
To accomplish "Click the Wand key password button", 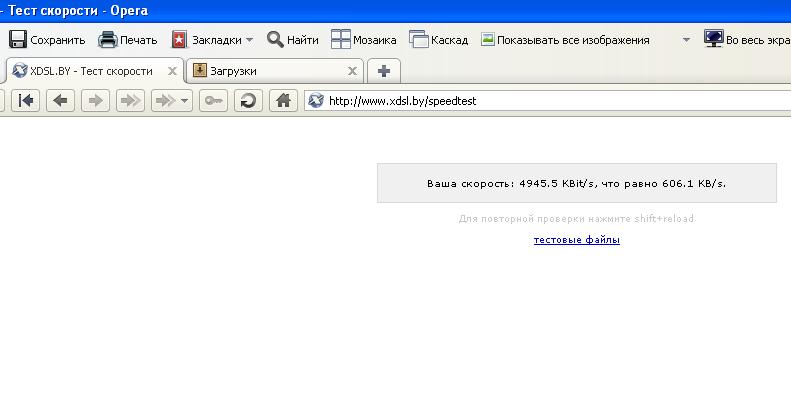I will 213,101.
